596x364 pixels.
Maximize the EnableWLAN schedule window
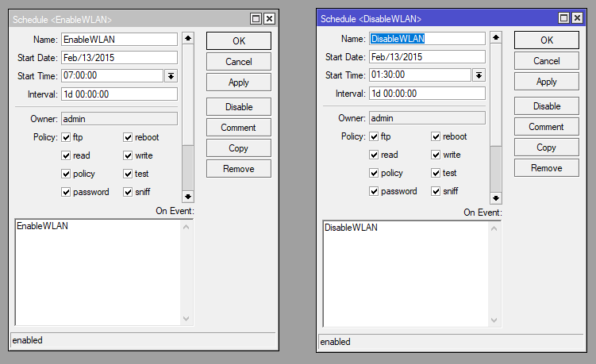coord(256,18)
